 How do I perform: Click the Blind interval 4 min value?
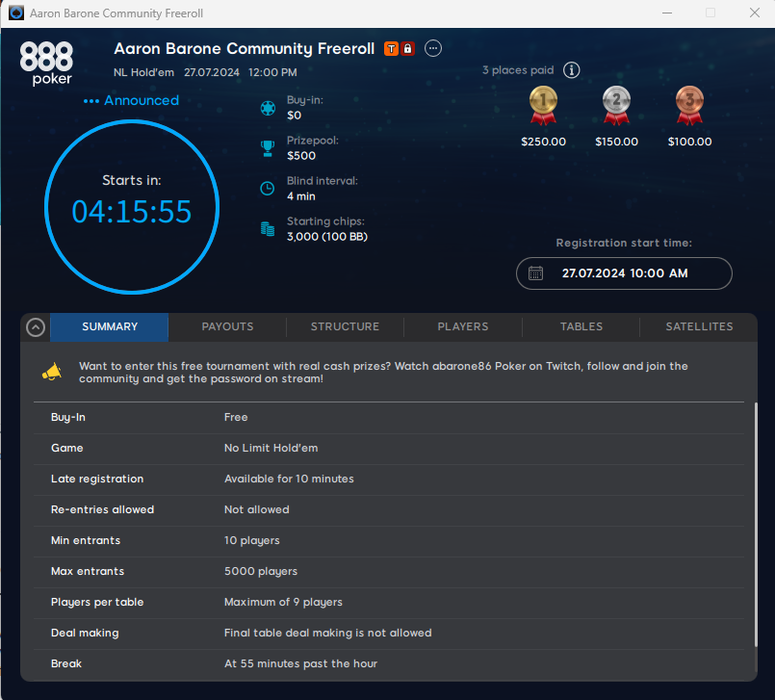(x=301, y=196)
